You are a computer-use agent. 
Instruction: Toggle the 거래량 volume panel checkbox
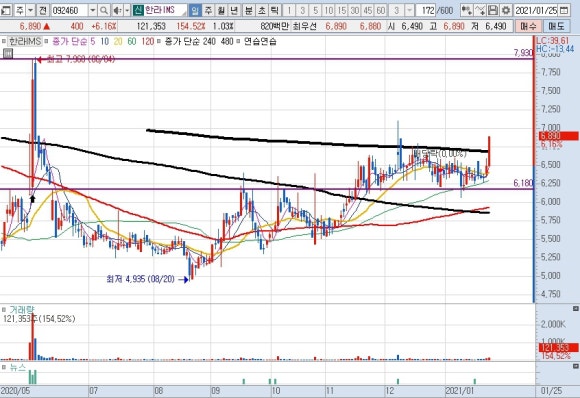click(4, 309)
